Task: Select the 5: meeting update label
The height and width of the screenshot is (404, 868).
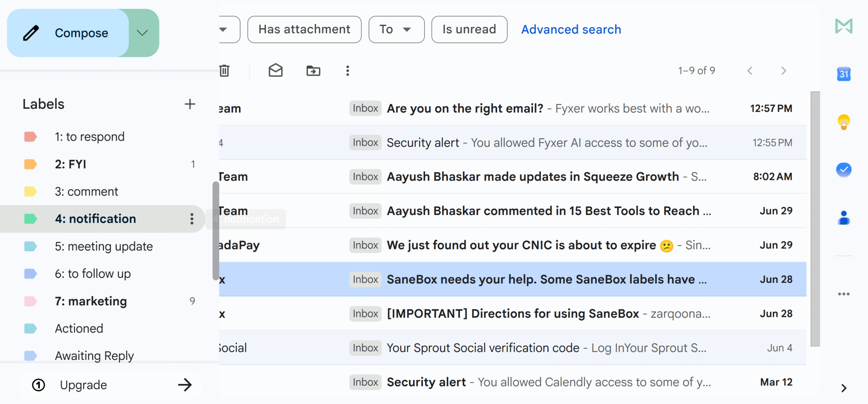Action: pos(104,246)
